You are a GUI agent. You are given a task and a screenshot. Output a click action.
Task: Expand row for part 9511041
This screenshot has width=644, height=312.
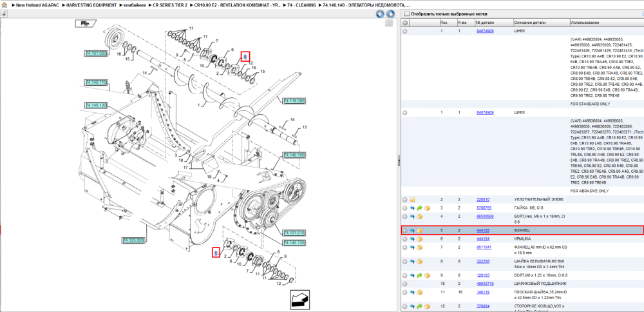(405, 248)
